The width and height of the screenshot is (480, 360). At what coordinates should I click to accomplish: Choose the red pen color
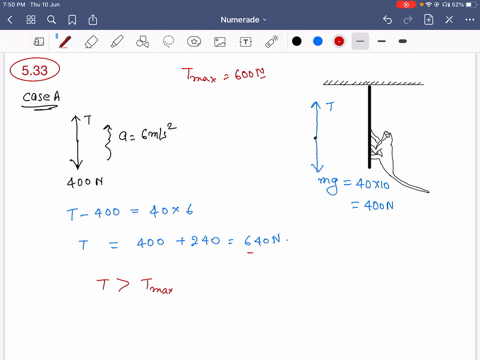point(339,41)
